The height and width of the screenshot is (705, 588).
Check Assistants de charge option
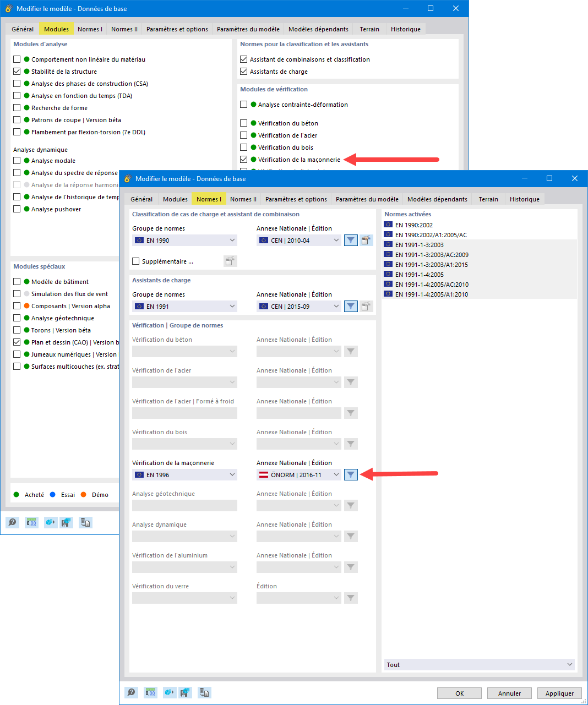click(x=244, y=72)
